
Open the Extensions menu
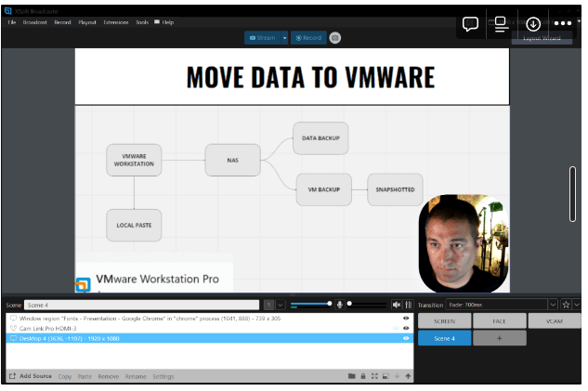[116, 22]
